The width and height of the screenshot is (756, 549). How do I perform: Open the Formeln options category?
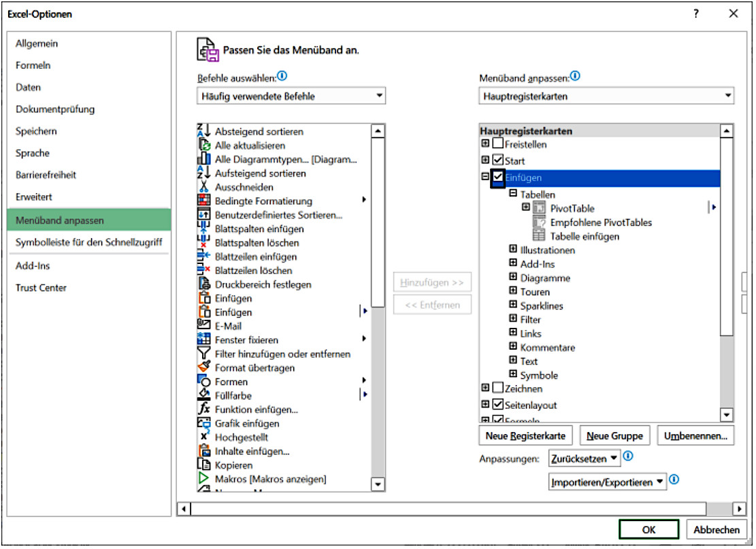[33, 65]
